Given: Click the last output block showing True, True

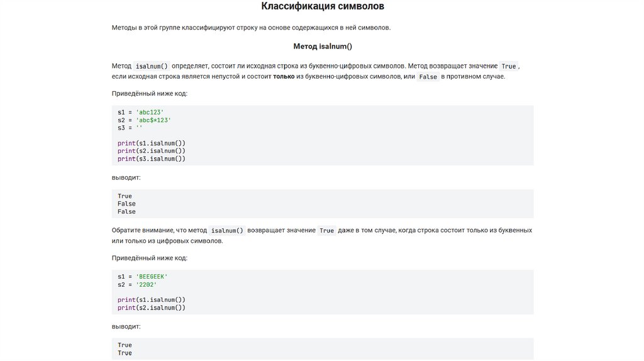Looking at the screenshot, I should 322,349.
